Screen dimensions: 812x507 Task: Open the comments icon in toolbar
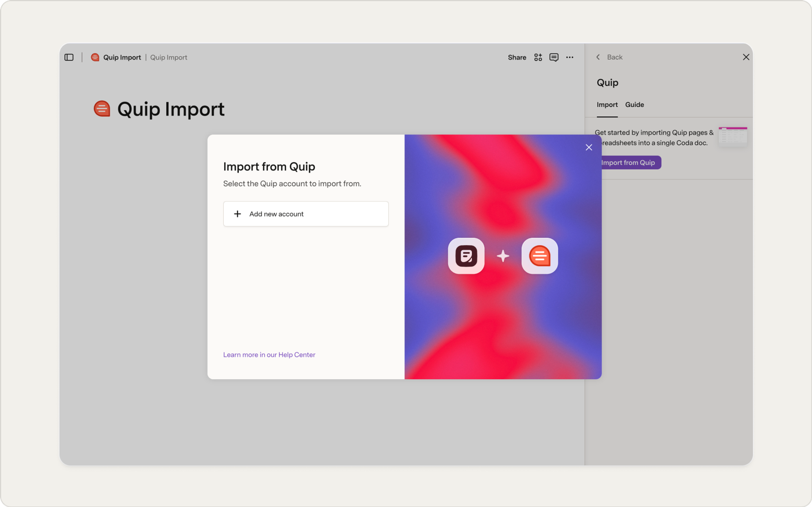coord(554,57)
